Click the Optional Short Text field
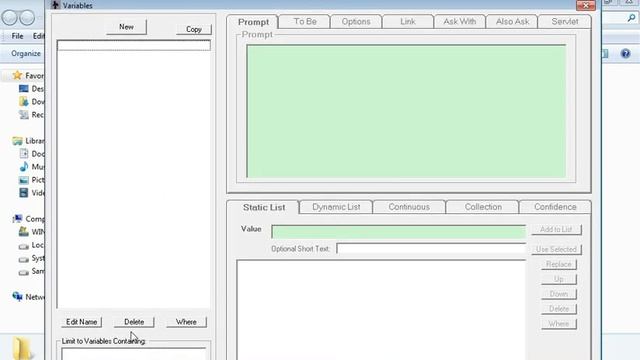Viewport: 640px width, 360px height. [x=431, y=249]
